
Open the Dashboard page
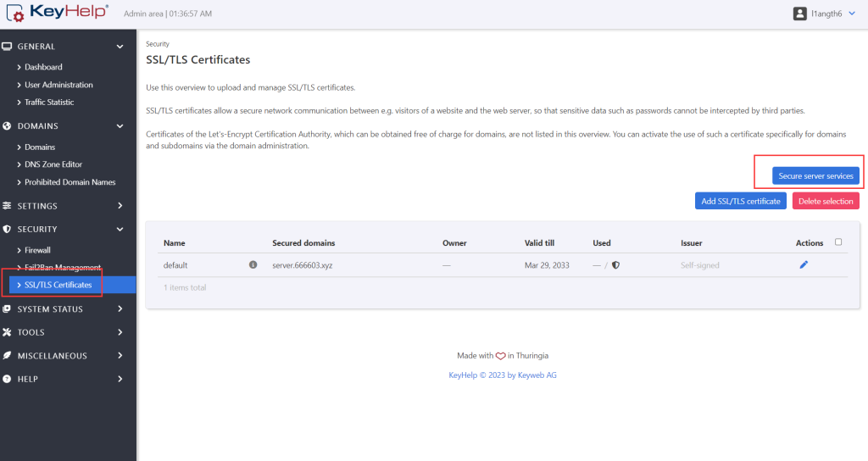coord(43,67)
